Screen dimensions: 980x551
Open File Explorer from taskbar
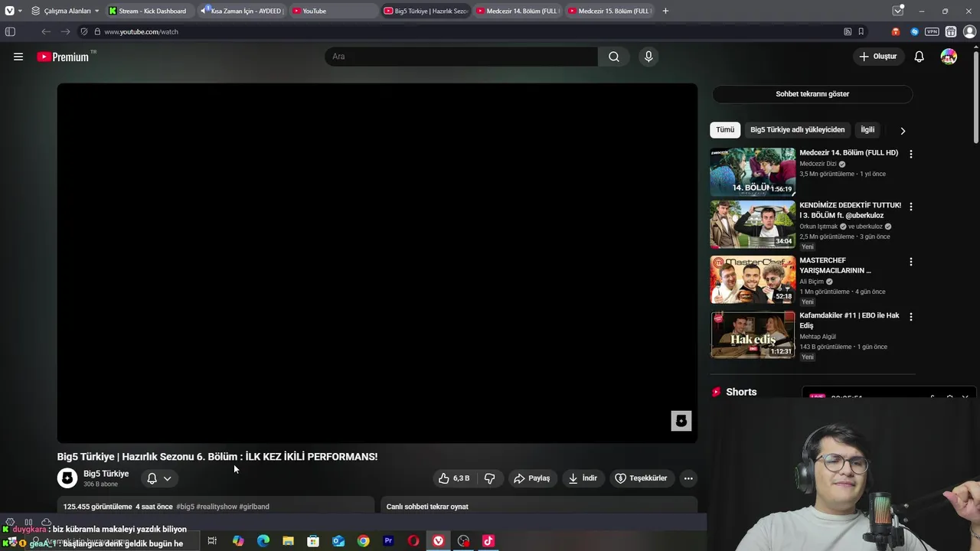pos(288,541)
